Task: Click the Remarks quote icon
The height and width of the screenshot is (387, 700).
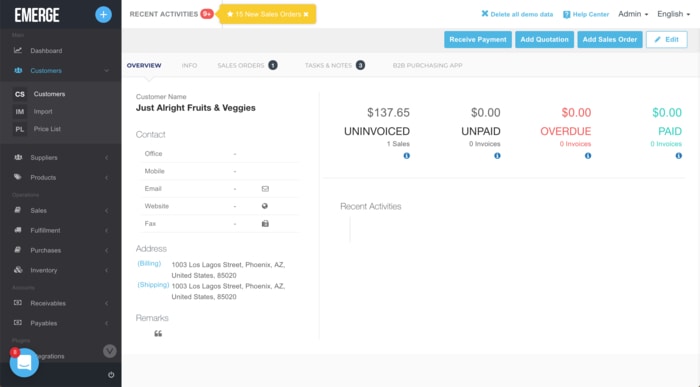Action: (158, 333)
